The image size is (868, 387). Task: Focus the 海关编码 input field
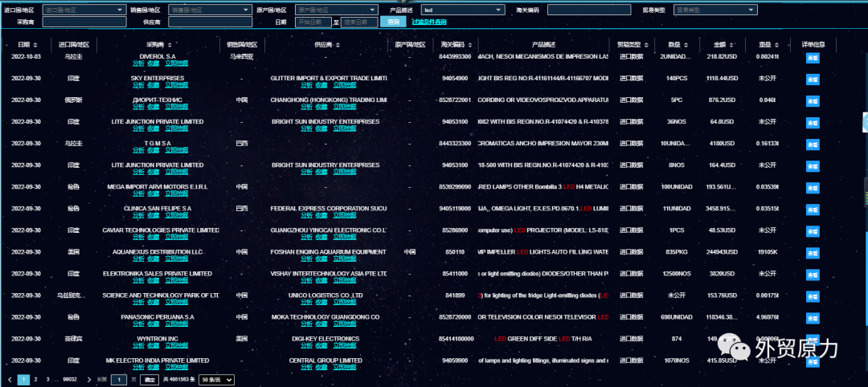(x=589, y=10)
